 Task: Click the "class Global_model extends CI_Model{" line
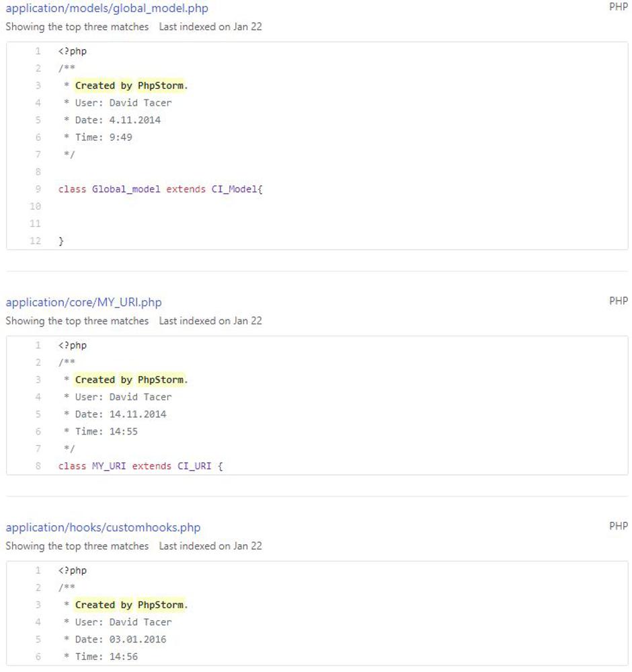(160, 189)
